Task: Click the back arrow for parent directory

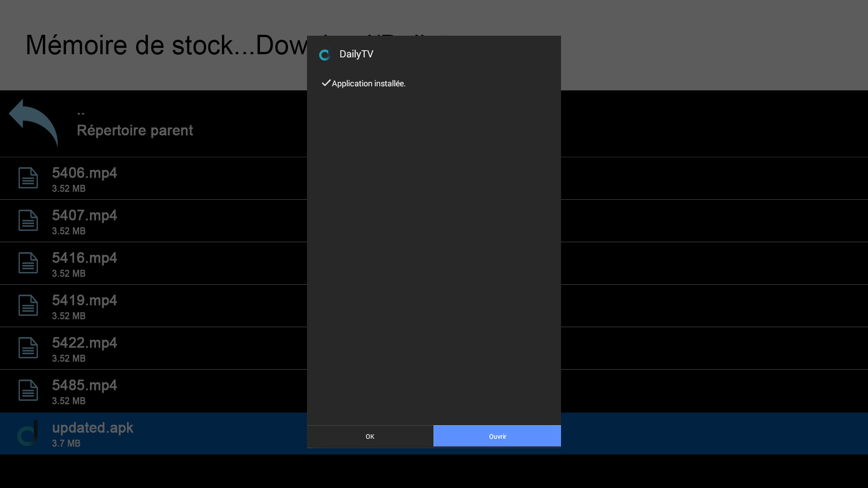Action: (33, 123)
